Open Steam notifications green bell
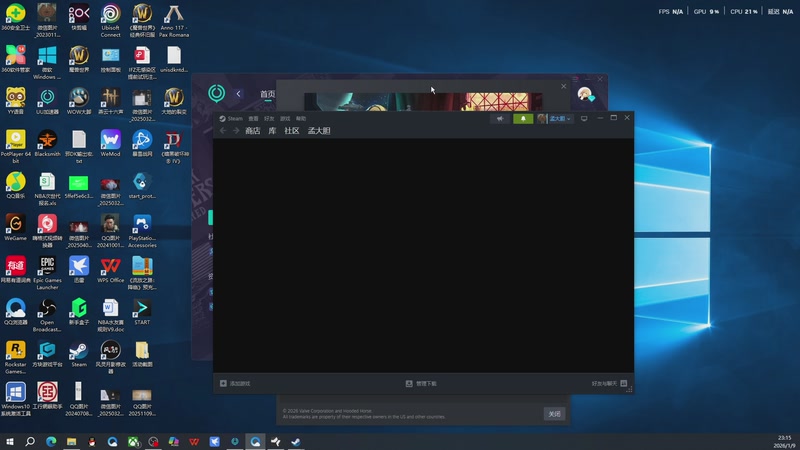This screenshot has height=450, width=800. pyautogui.click(x=523, y=118)
